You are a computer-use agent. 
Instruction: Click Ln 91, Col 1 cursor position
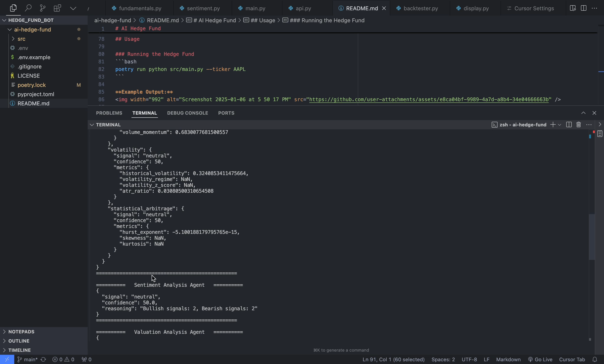[393, 359]
